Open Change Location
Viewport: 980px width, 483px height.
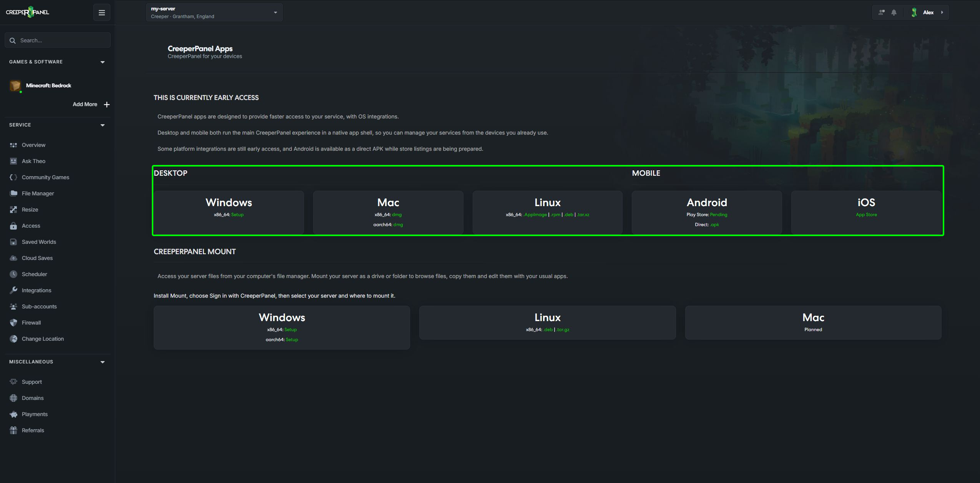(x=43, y=339)
